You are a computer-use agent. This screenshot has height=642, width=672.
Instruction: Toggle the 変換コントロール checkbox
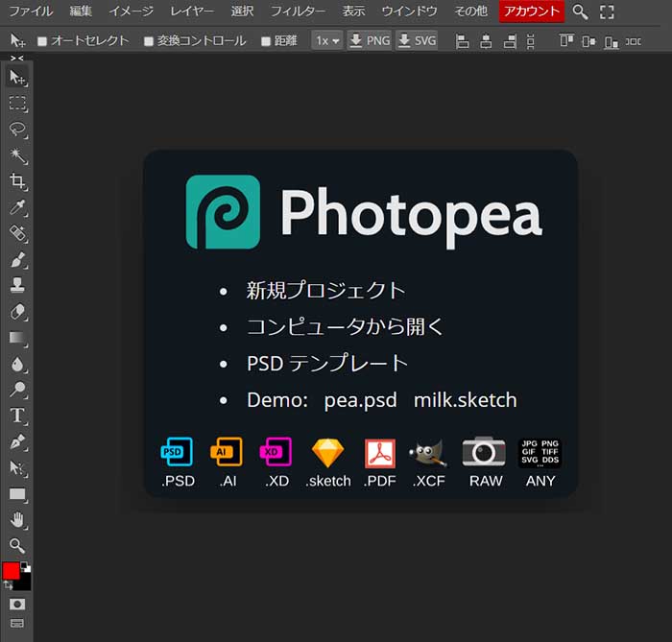tap(149, 41)
